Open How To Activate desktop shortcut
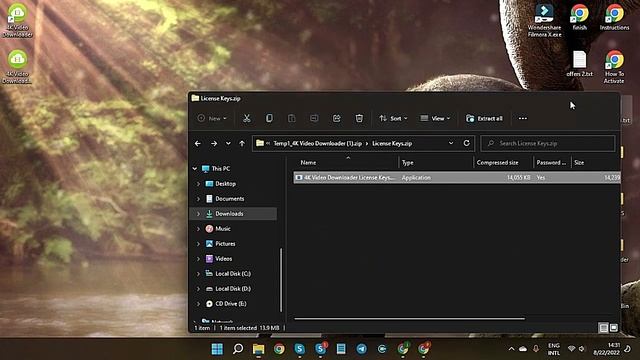 click(x=614, y=67)
